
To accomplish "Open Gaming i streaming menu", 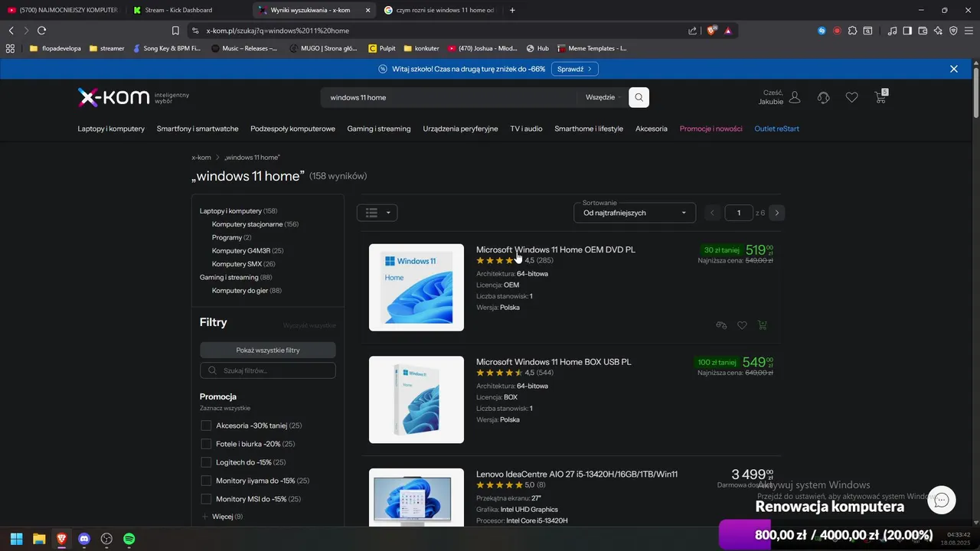I will tap(379, 129).
